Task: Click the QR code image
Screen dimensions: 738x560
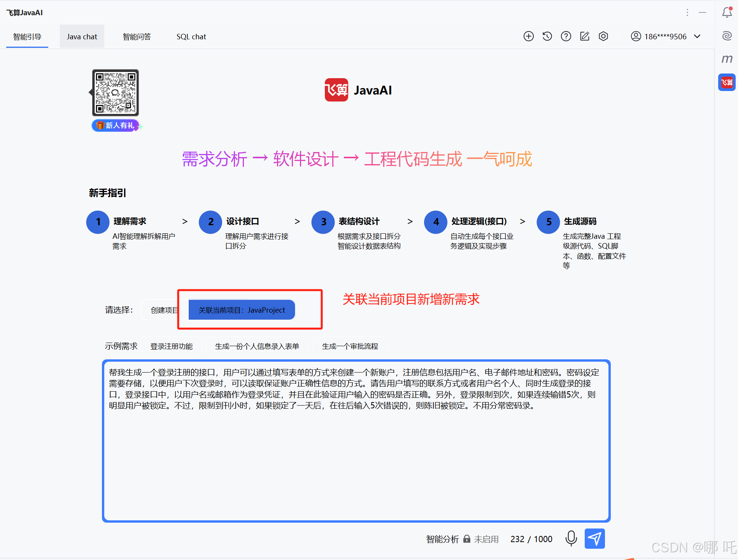Action: [115, 93]
